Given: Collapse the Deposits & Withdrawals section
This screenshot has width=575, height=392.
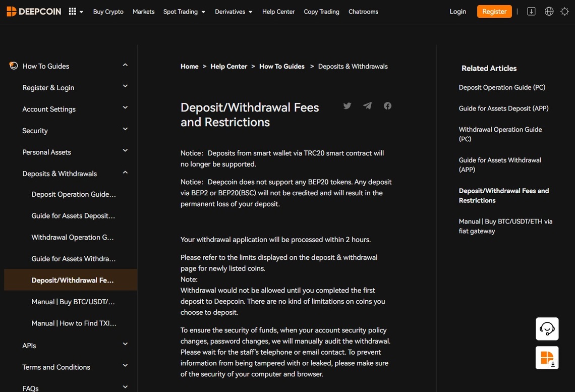Looking at the screenshot, I should (x=125, y=173).
